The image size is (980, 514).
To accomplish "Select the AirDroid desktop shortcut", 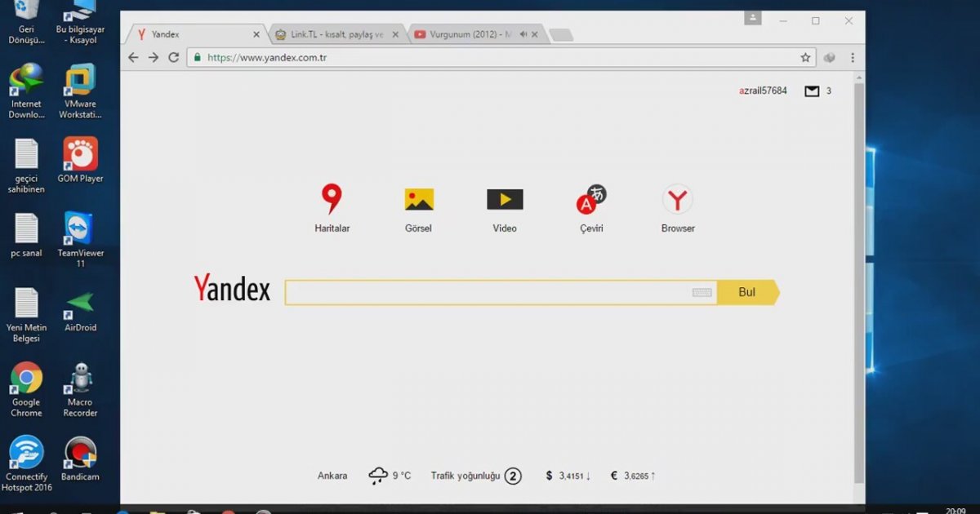I will point(80,311).
